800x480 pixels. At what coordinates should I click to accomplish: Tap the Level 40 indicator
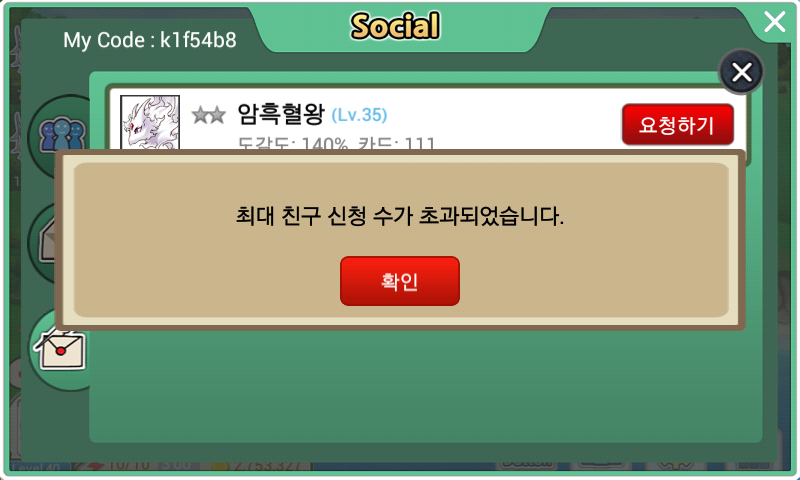(35, 467)
